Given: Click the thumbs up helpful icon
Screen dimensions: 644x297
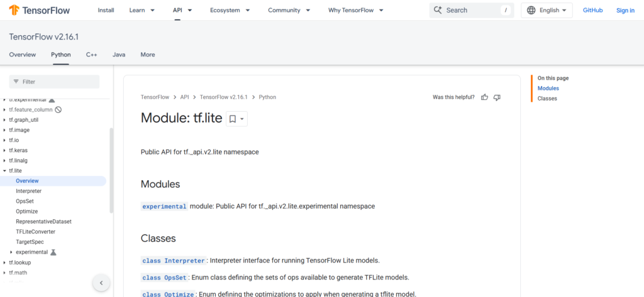Looking at the screenshot, I should click(485, 97).
